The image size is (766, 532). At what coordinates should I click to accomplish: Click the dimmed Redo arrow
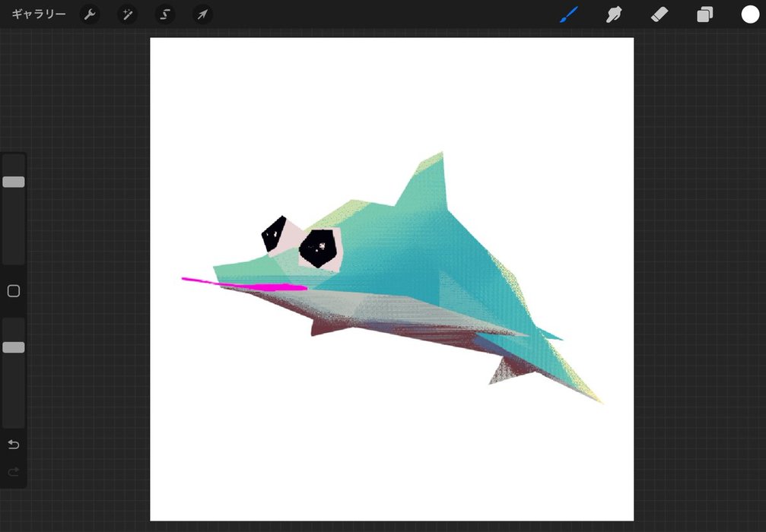13,472
